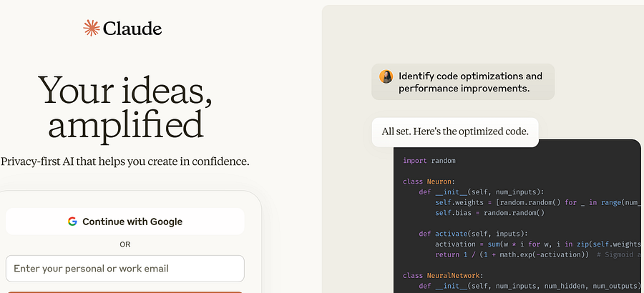
Task: Click the "OR" separator label
Action: coord(125,244)
